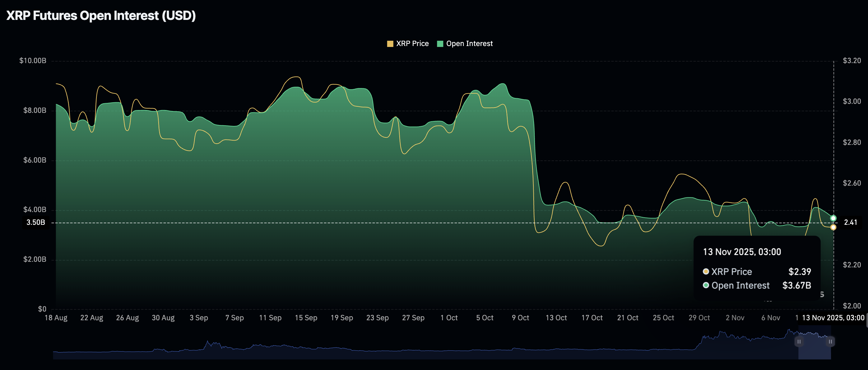This screenshot has width=868, height=370.
Task: Click the 9 Oct x-axis label
Action: (x=520, y=318)
